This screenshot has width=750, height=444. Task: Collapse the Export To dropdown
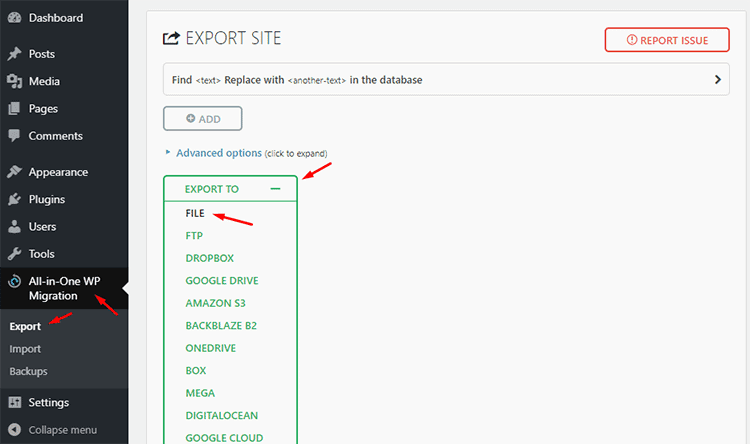pyautogui.click(x=275, y=188)
